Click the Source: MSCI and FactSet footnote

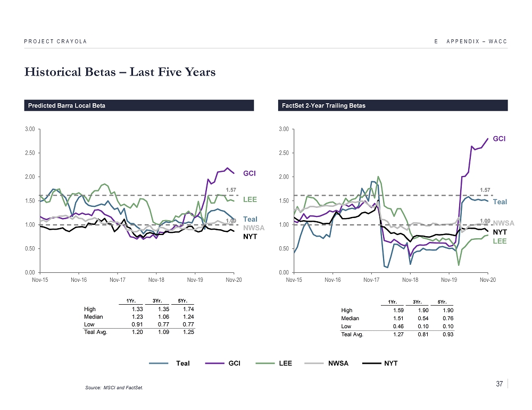pos(114,387)
